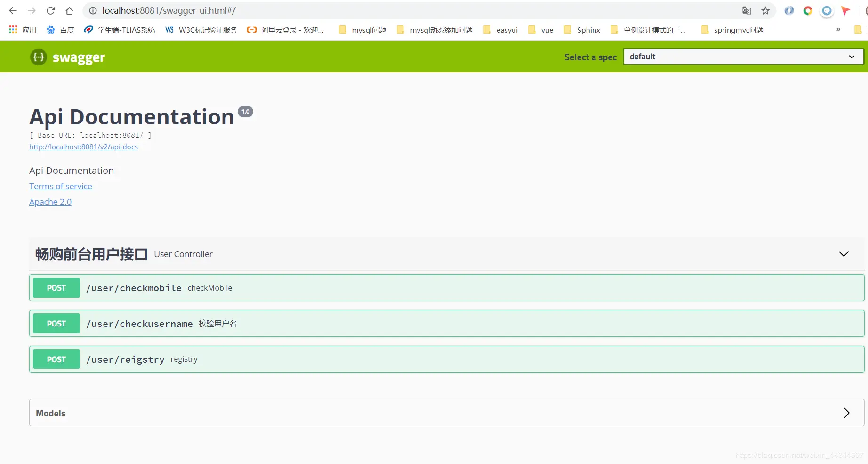Go back in browser history
The height and width of the screenshot is (464, 868).
[x=13, y=10]
